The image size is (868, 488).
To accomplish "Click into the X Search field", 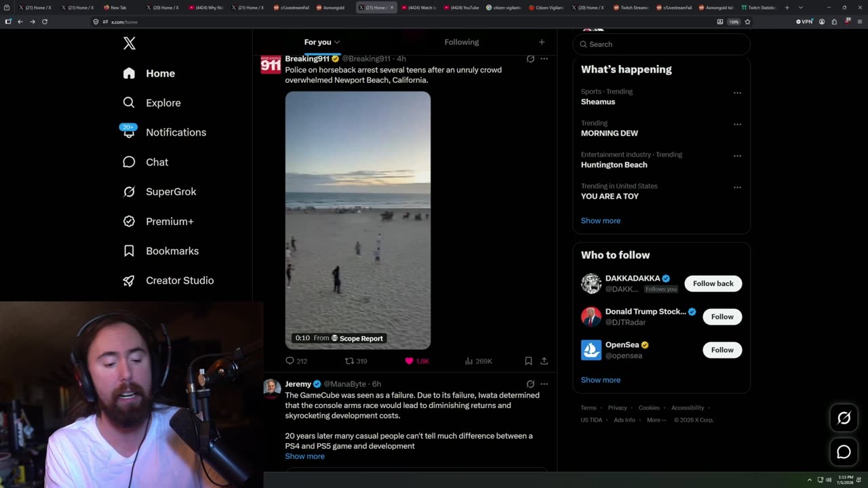I will tap(661, 44).
